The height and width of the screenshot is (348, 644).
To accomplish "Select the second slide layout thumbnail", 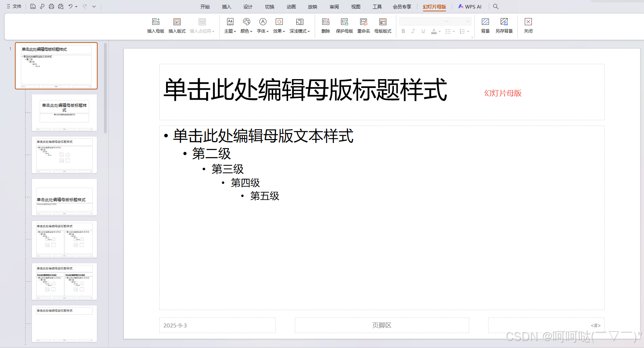I will [64, 112].
